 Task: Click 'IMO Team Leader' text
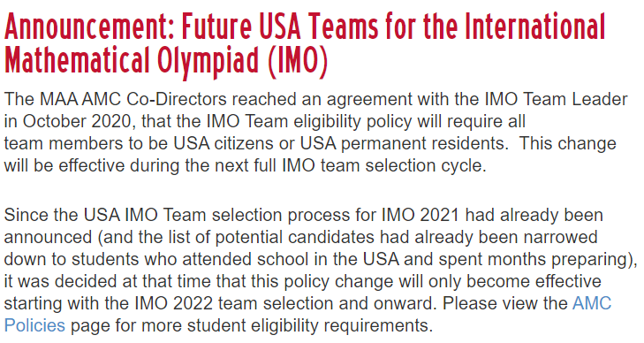point(557,99)
